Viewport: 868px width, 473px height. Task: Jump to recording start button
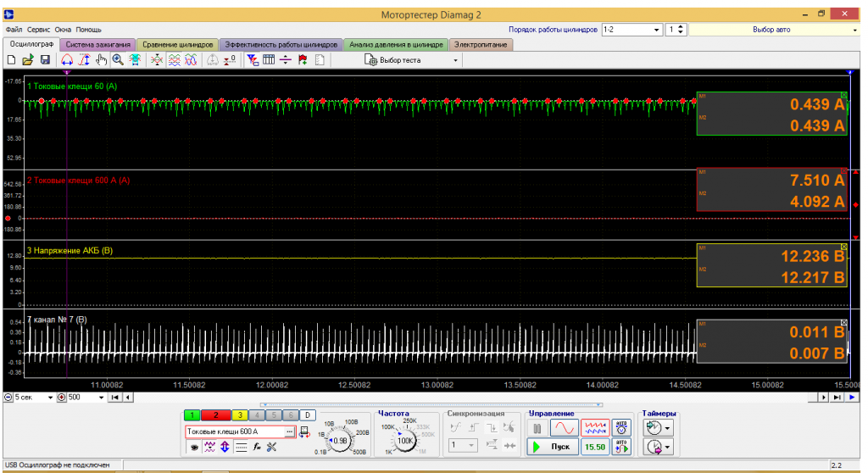pos(114,397)
